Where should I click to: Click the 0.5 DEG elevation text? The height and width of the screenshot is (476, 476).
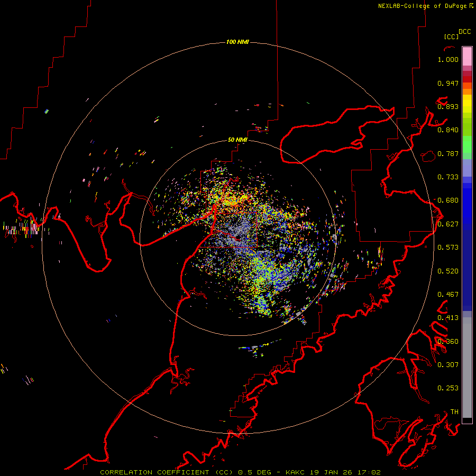point(256,472)
